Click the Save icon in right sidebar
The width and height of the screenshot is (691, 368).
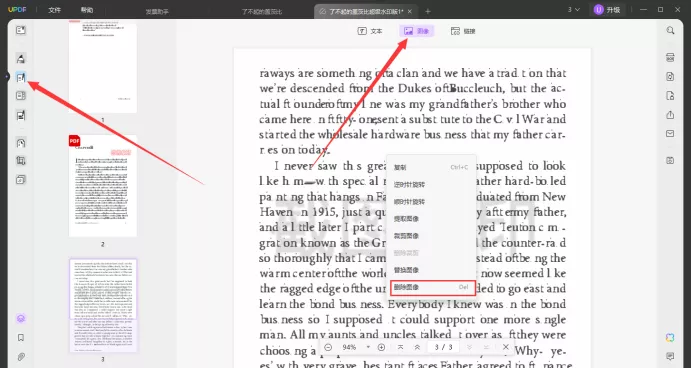(670, 160)
